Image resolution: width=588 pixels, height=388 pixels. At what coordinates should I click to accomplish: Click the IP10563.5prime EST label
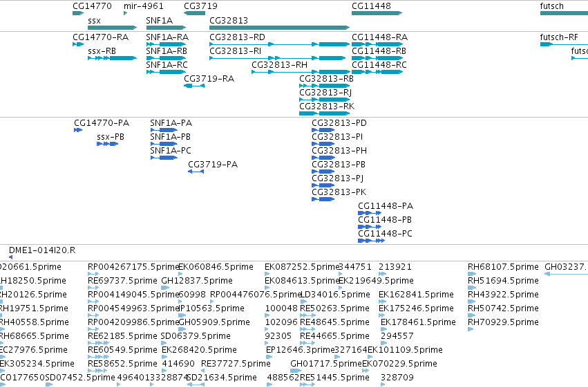coord(212,309)
